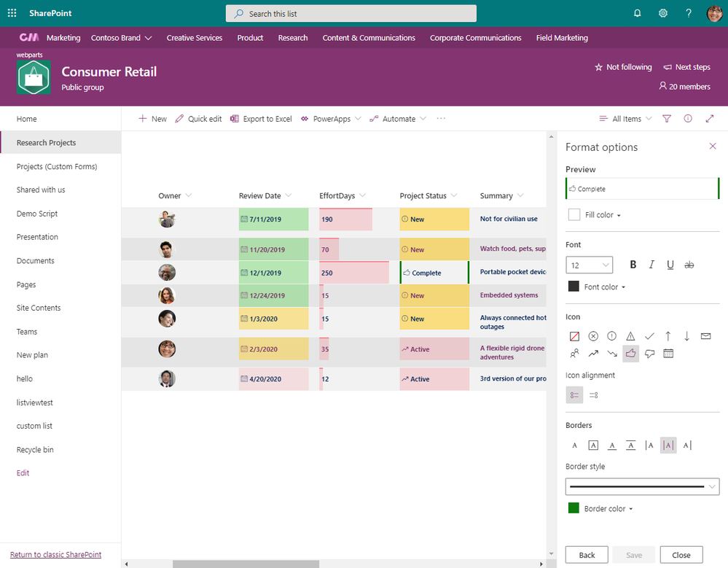
Task: Choose the thumbs-down dislike icon
Action: (649, 354)
